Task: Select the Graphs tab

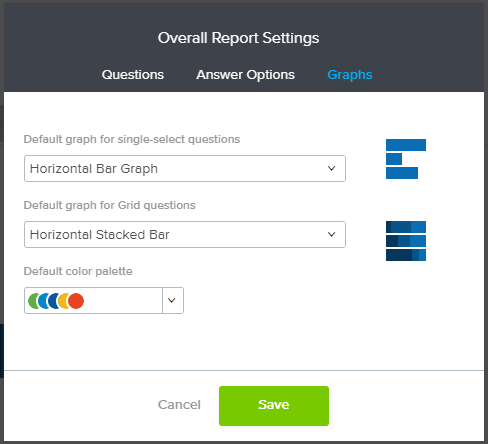Action: pos(350,75)
